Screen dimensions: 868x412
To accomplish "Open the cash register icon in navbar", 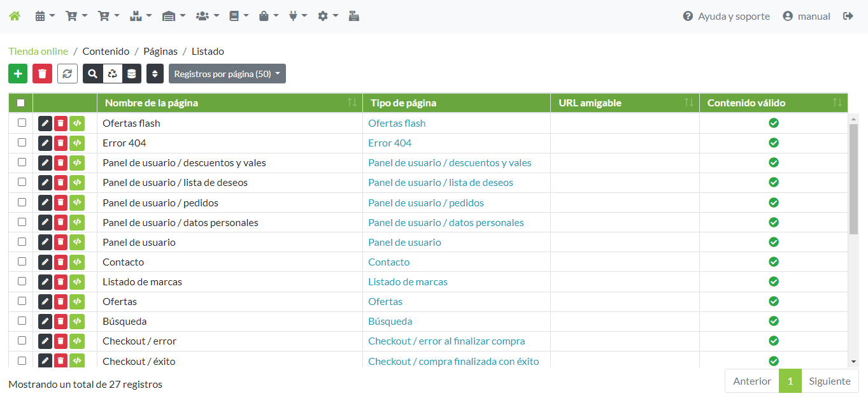I will [354, 17].
